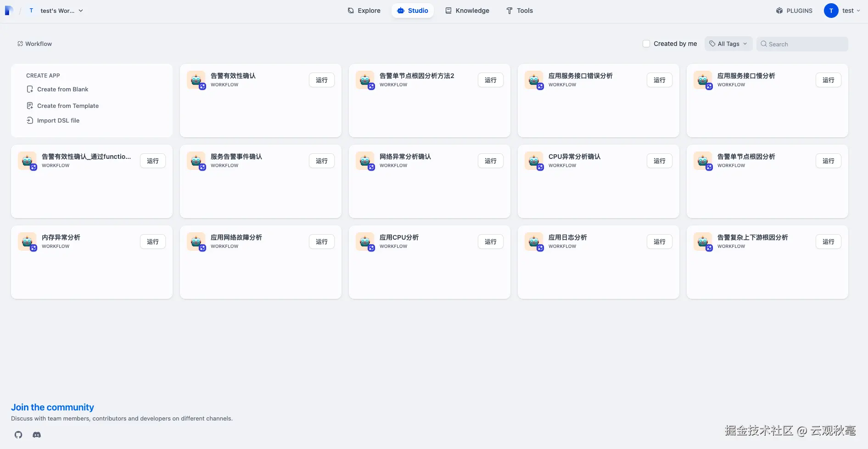
Task: Run the 告警有效性确认_通过functio... workflow
Action: [x=153, y=161]
